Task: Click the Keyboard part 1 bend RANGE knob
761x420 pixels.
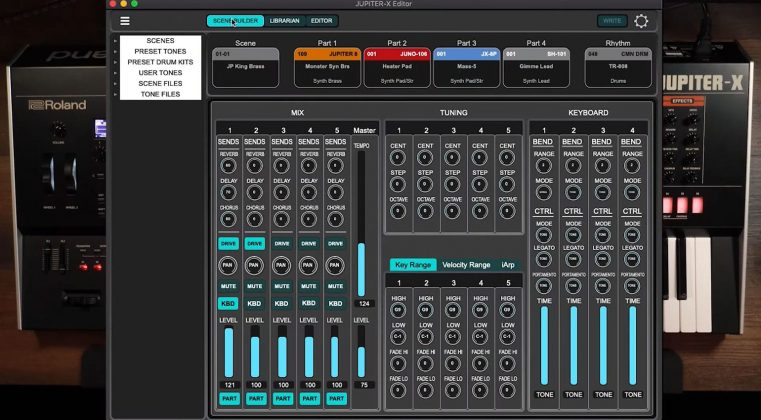Action: (545, 167)
